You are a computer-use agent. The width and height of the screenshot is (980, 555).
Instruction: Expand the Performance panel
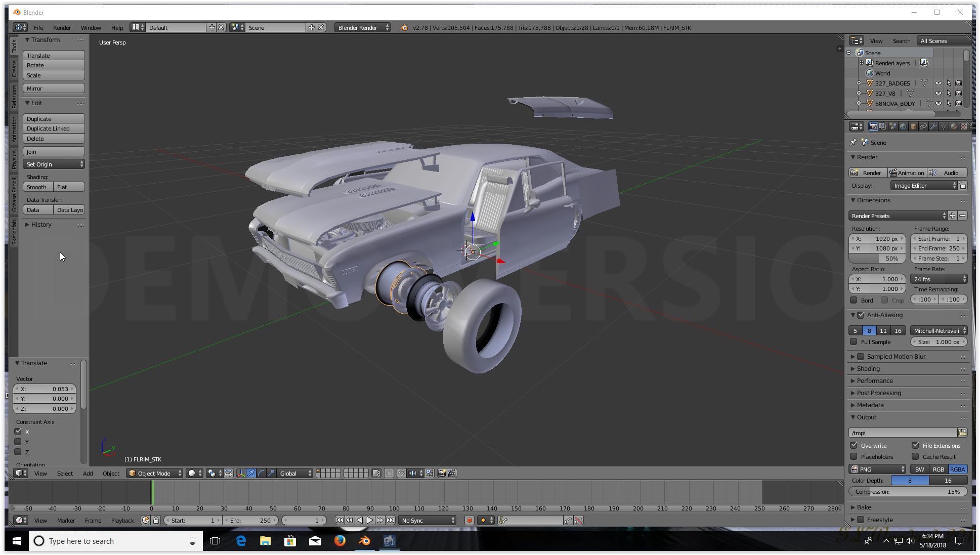874,381
